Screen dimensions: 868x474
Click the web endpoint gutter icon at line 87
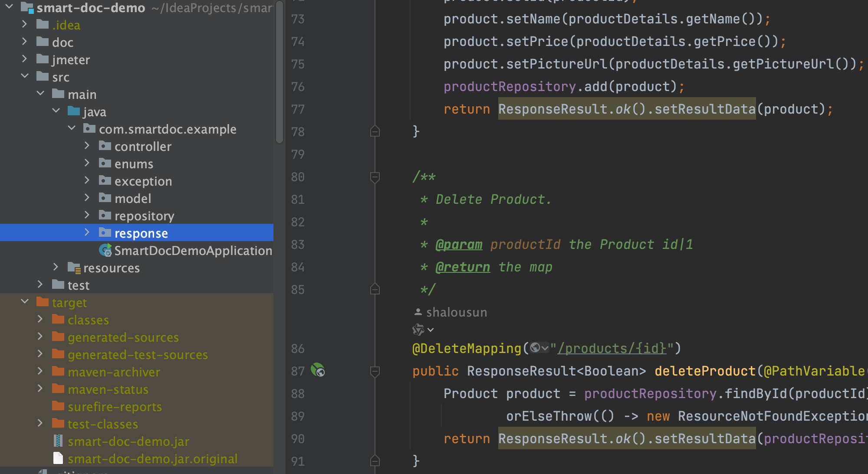pyautogui.click(x=318, y=370)
